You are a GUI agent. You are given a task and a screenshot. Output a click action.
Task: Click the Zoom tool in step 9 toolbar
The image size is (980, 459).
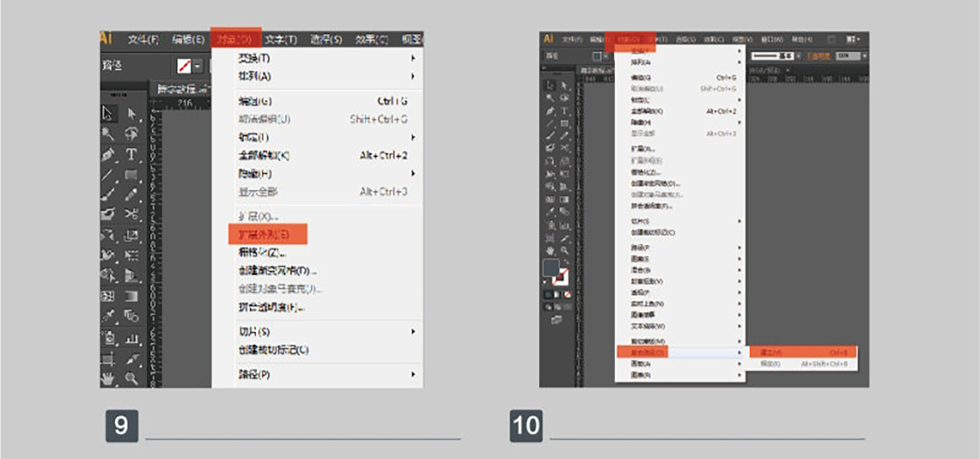[131, 378]
